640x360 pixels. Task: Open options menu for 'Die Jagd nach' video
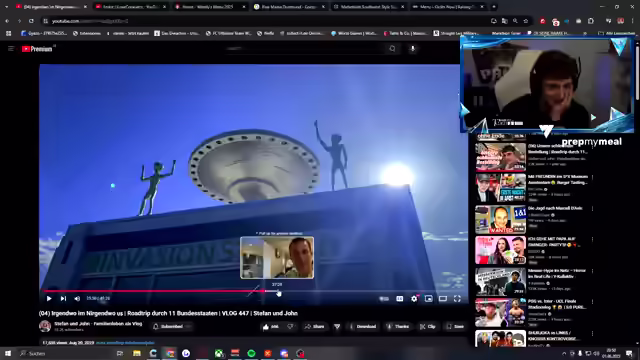[592, 209]
